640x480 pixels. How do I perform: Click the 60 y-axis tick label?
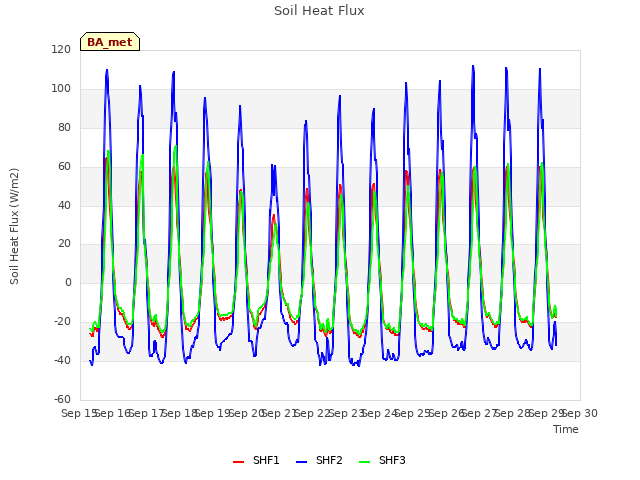(x=64, y=167)
